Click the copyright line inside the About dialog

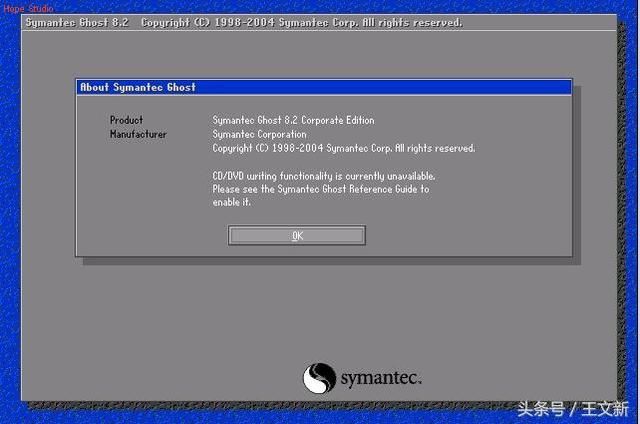click(343, 148)
